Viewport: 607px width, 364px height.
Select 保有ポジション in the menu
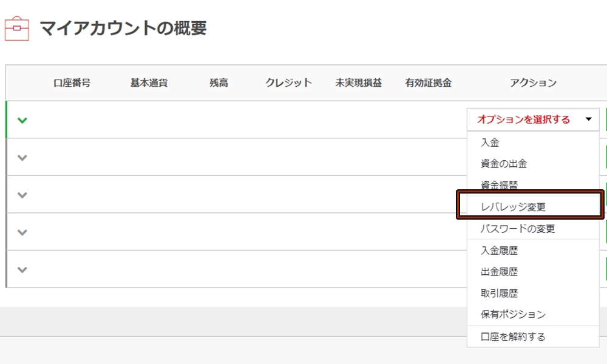[513, 314]
